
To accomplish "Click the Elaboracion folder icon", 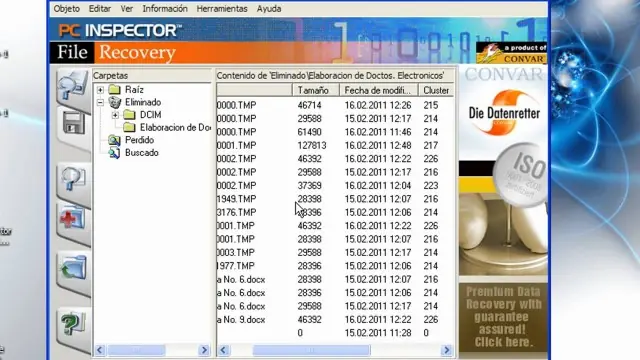I will (129, 127).
